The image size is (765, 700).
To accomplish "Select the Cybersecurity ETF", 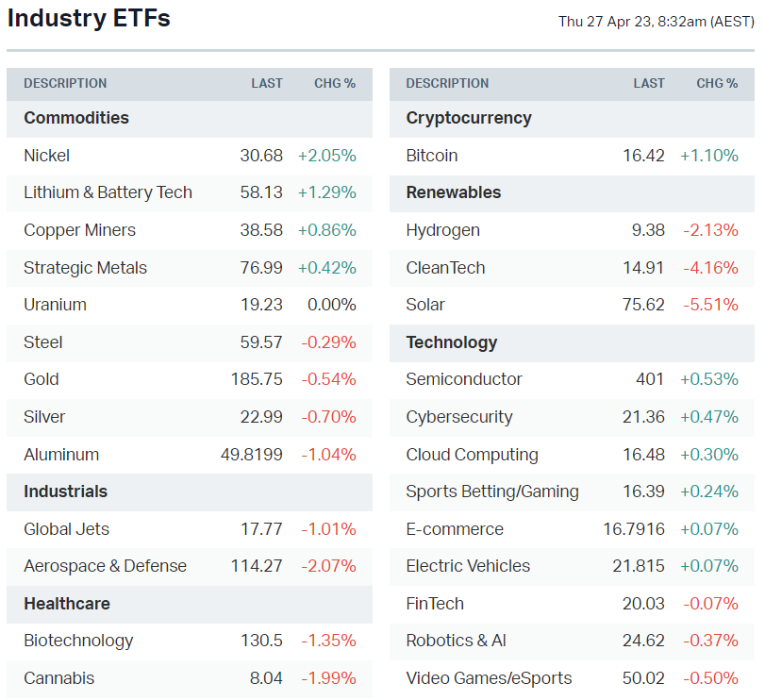I will point(459,417).
